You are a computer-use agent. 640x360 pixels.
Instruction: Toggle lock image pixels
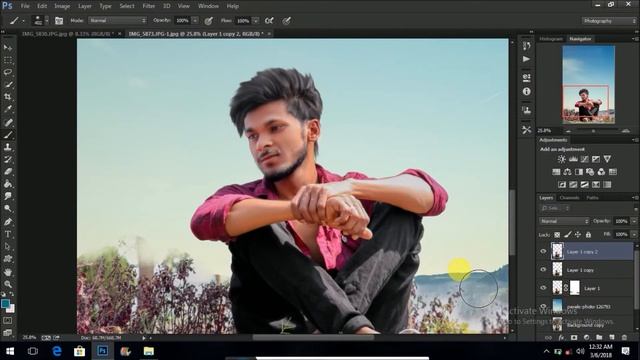(567, 234)
